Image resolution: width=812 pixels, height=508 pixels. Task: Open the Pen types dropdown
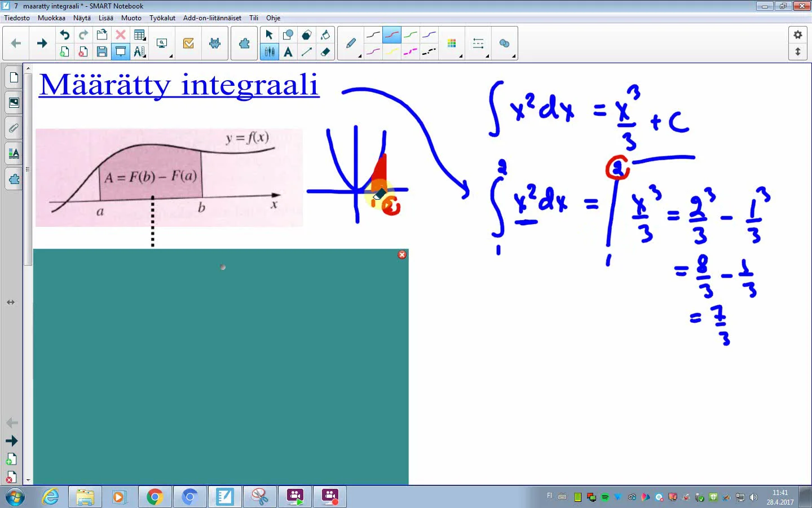tap(351, 43)
